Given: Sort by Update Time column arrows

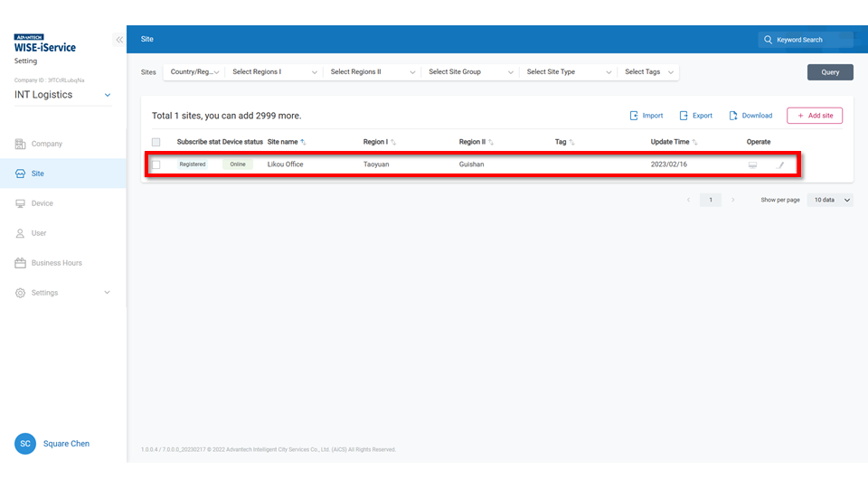Looking at the screenshot, I should coord(694,143).
